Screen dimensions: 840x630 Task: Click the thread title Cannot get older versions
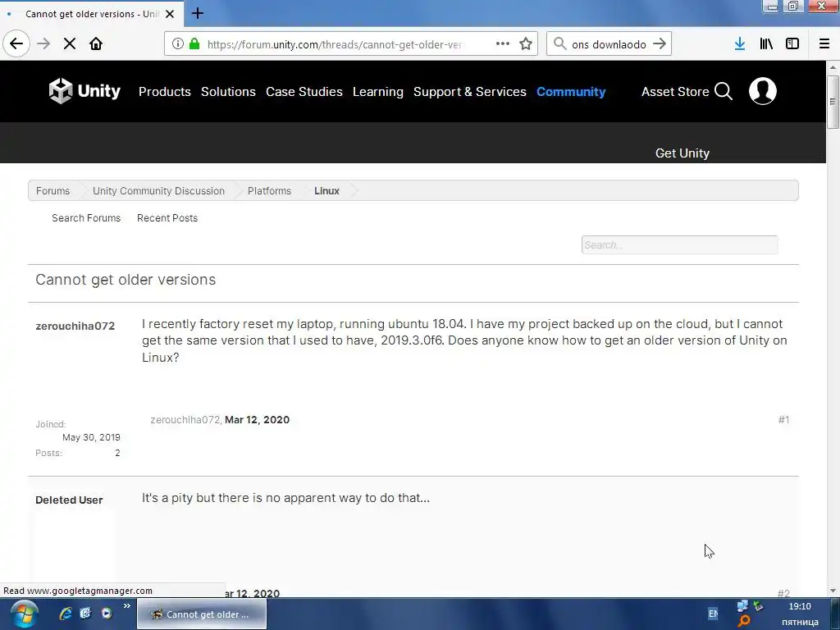(x=126, y=280)
